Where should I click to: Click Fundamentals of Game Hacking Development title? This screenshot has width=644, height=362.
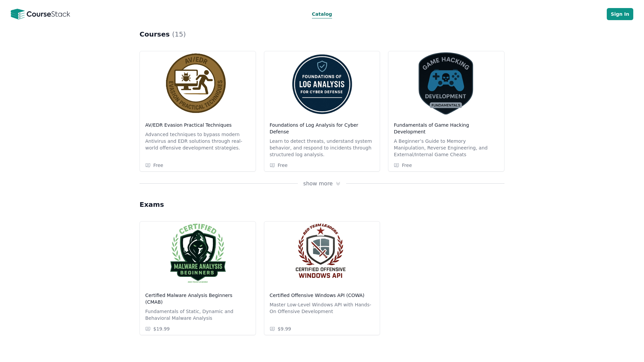431,128
